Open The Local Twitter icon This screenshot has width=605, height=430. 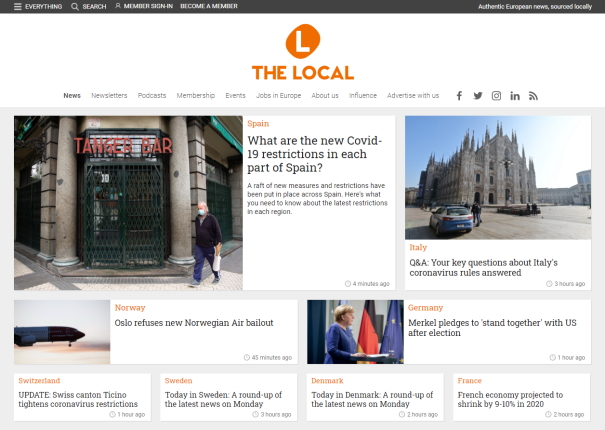tap(478, 96)
